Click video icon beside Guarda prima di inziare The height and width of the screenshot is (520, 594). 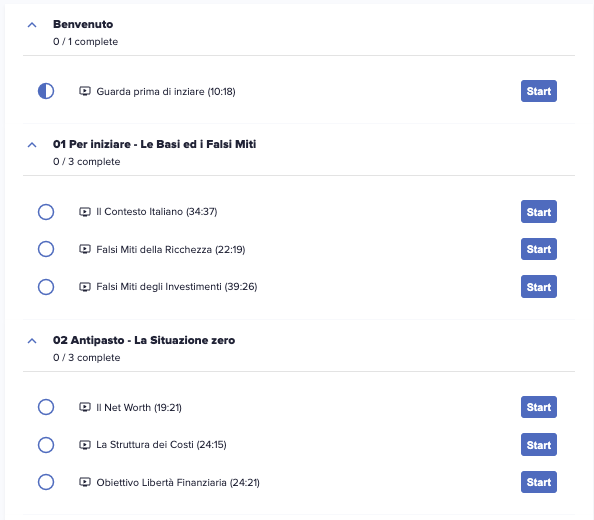click(85, 91)
